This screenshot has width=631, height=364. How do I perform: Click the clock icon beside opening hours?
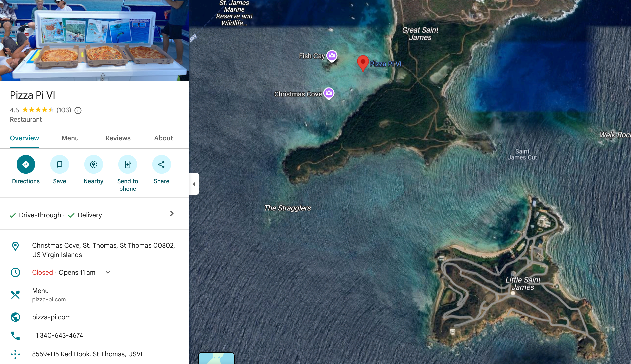tap(15, 272)
